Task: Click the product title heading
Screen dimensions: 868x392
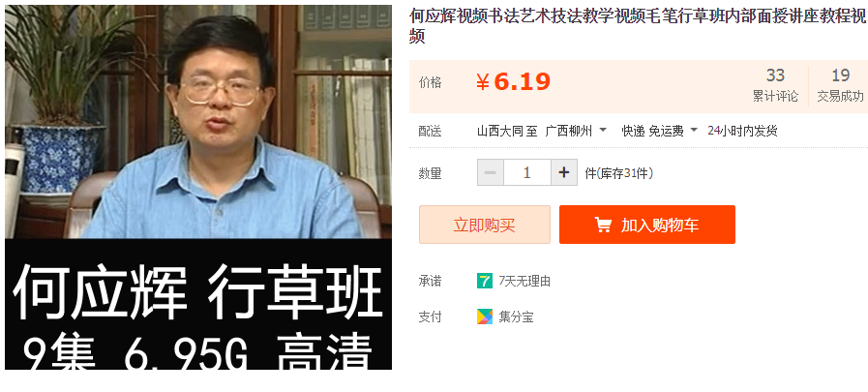Action: click(x=638, y=26)
